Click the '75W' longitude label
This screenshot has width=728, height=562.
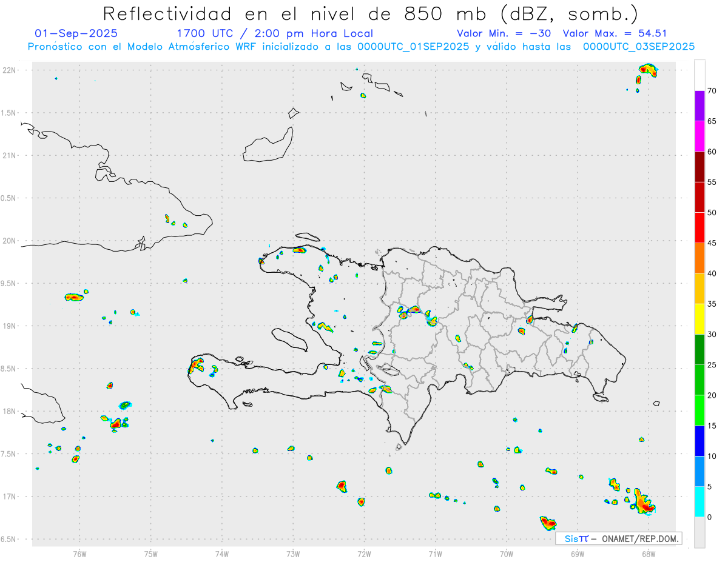[151, 554]
